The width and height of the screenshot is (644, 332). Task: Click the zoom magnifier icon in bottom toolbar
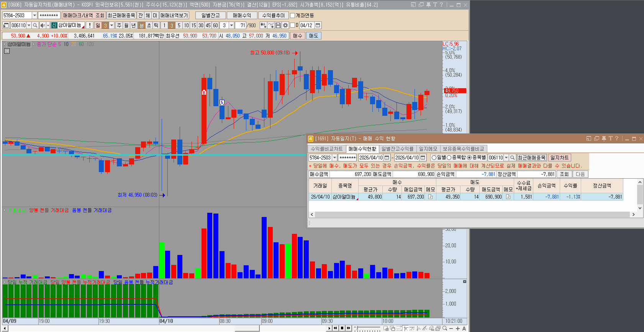coord(445,328)
